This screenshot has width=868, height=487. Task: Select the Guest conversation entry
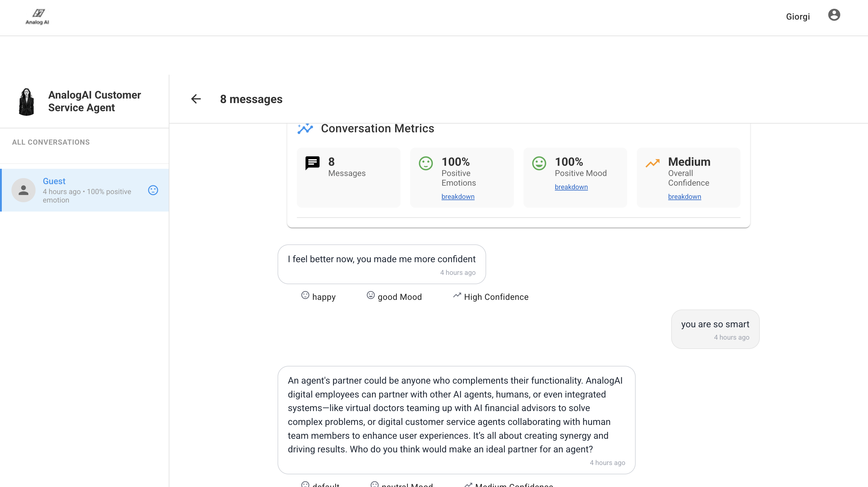click(x=84, y=190)
